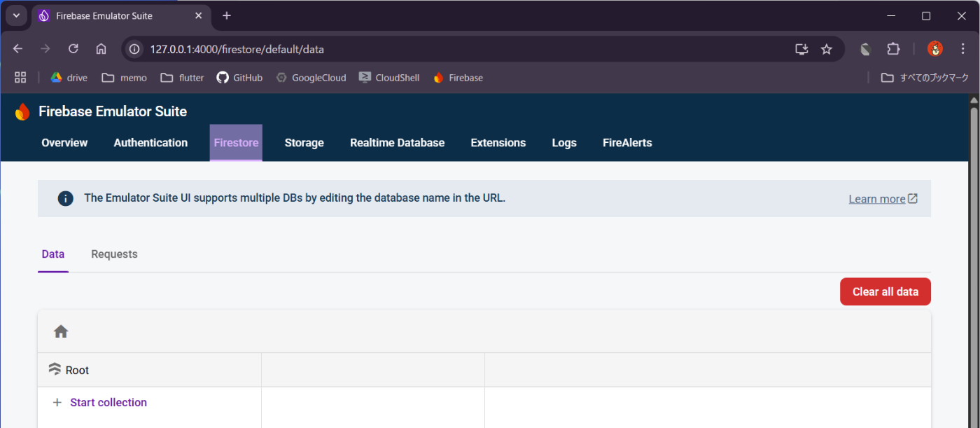Select the Firestore tab
The height and width of the screenshot is (428, 980).
(x=236, y=143)
